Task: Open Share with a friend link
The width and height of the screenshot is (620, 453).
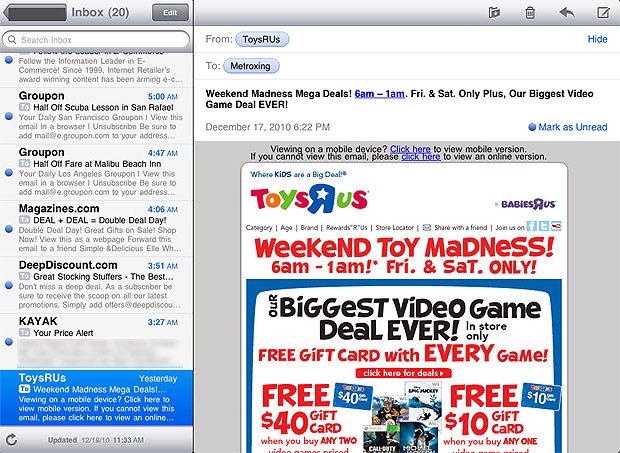Action: pyautogui.click(x=461, y=228)
